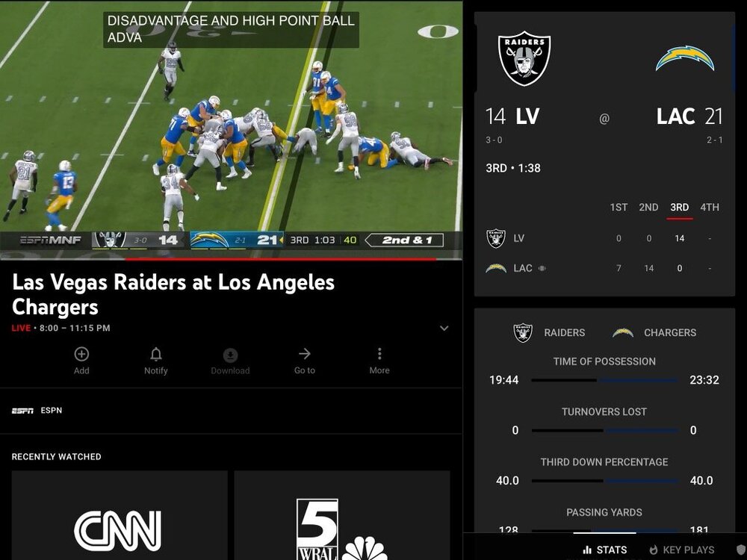Expand program details with the chevron arrow

click(x=444, y=329)
